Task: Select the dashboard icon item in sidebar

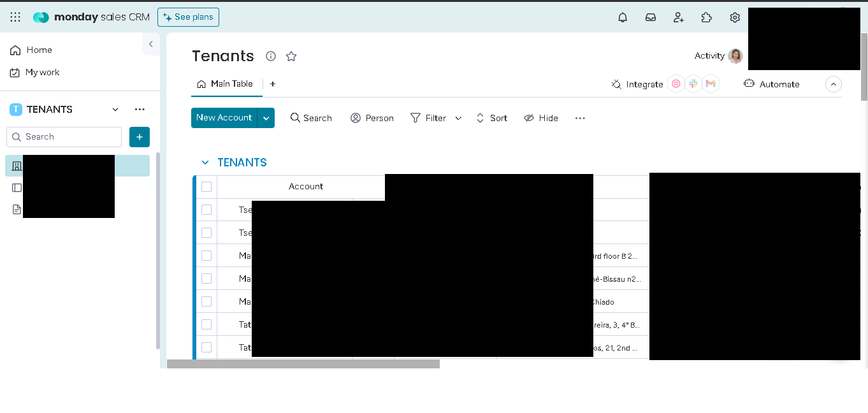Action: (x=17, y=187)
